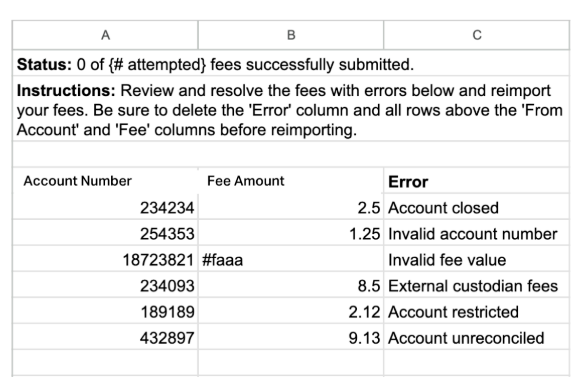Click the Status row cell
Screen dimensions: 584x388
pyautogui.click(x=291, y=63)
